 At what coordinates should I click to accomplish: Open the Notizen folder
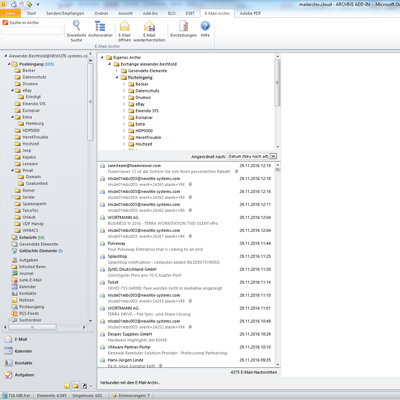pos(23,300)
